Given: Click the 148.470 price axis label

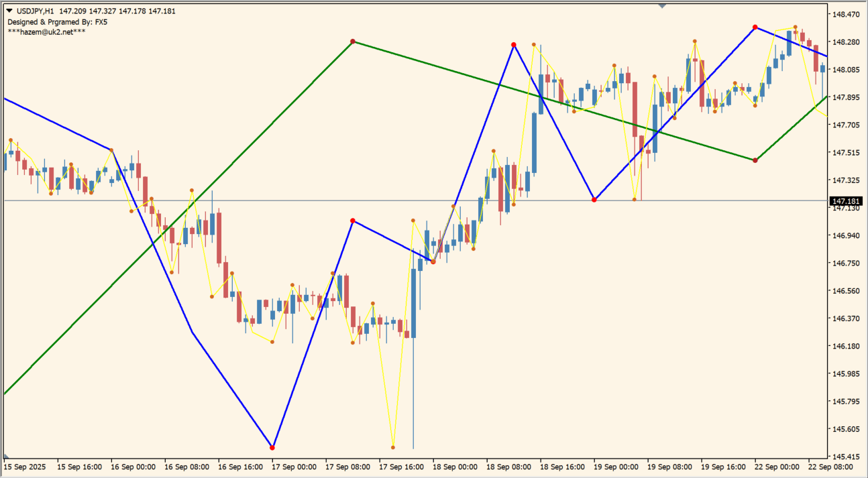Looking at the screenshot, I should (x=846, y=14).
